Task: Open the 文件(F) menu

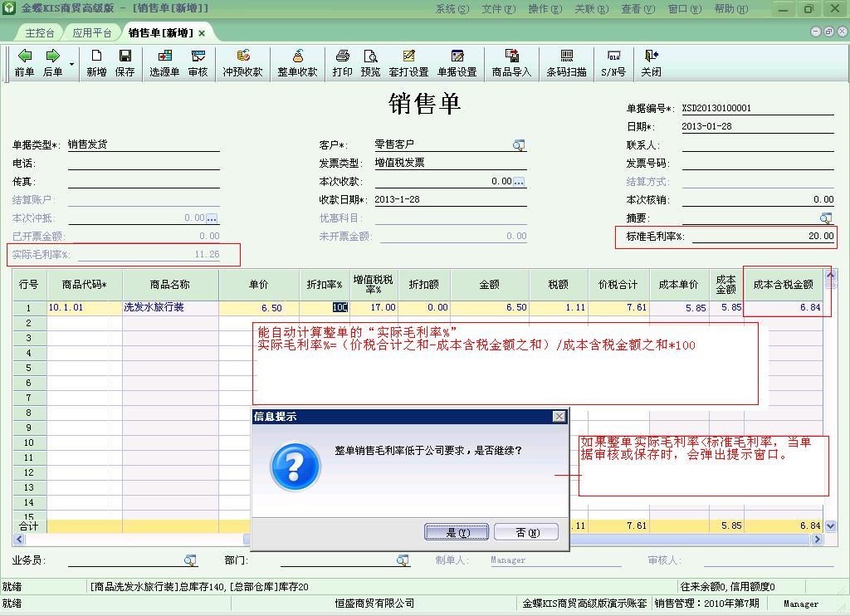Action: coord(499,9)
